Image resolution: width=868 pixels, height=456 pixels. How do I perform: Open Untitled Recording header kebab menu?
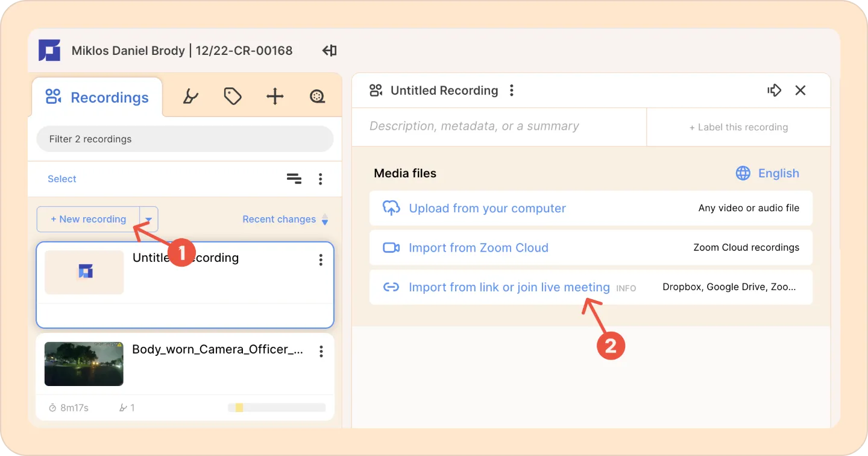(x=512, y=90)
